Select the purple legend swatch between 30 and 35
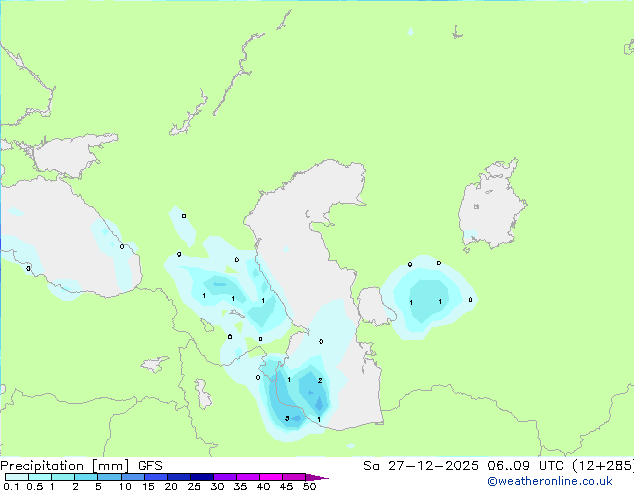The height and width of the screenshot is (490, 634). (224, 477)
